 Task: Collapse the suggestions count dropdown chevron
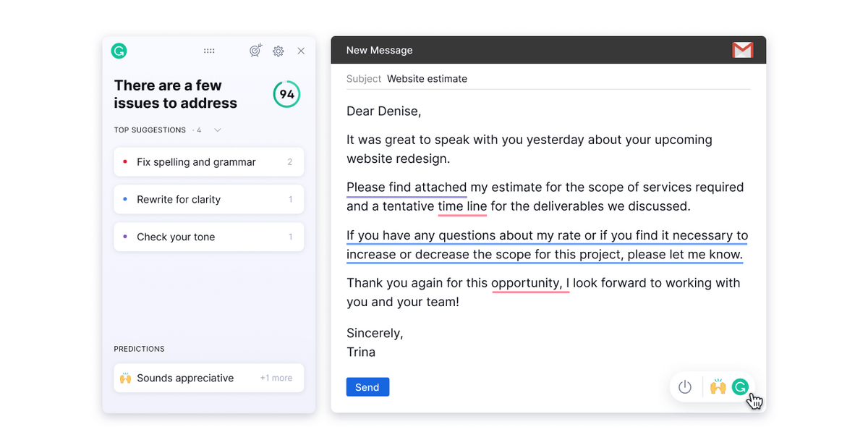[x=216, y=130]
